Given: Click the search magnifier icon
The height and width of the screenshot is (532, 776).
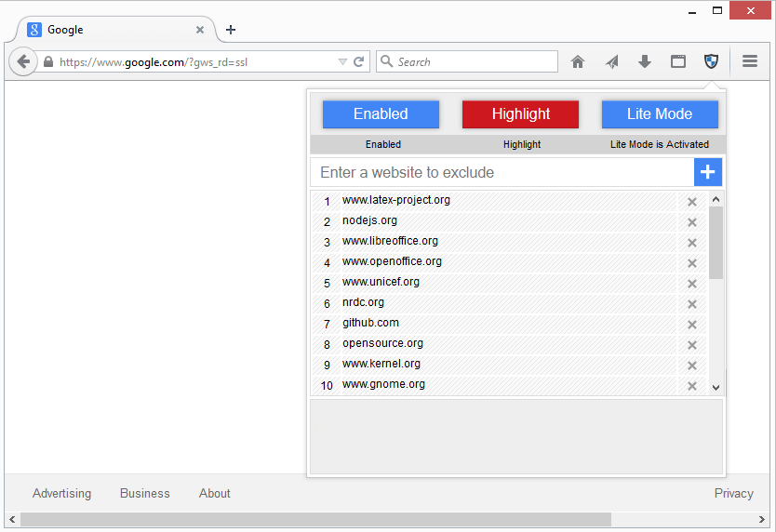Looking at the screenshot, I should coord(387,61).
